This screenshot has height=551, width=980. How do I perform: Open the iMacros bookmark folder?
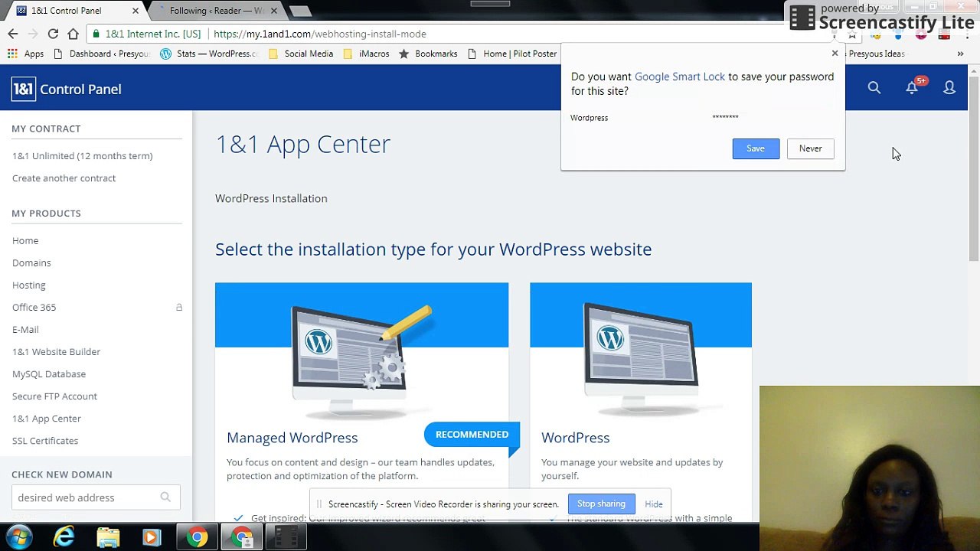pos(366,54)
